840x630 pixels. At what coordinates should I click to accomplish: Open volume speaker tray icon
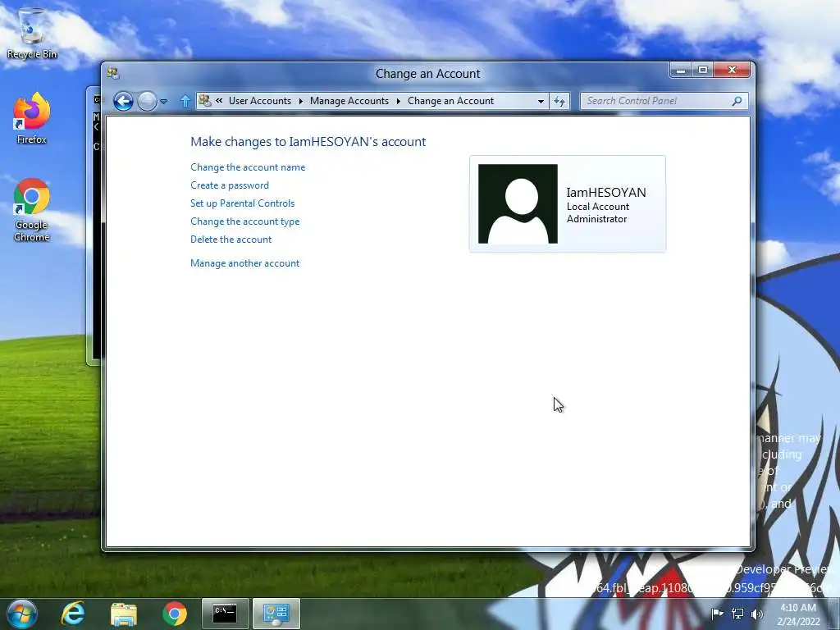pos(757,614)
